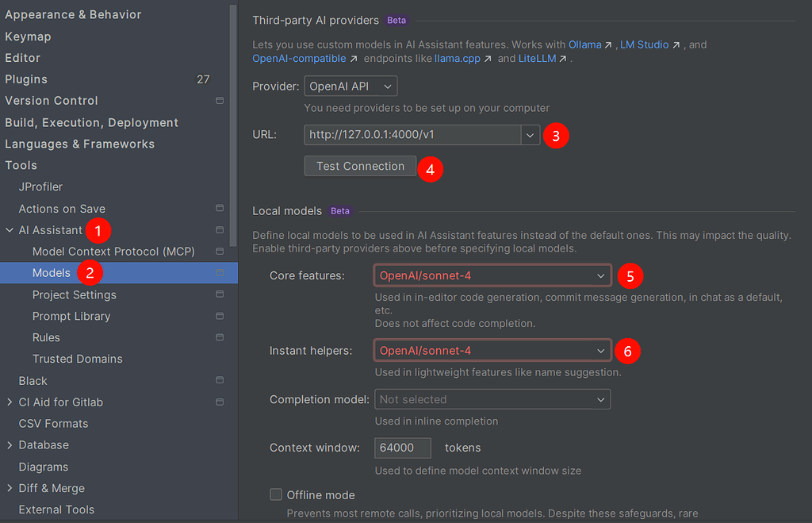Click the Context window tokens field
The height and width of the screenshot is (523, 812).
402,448
